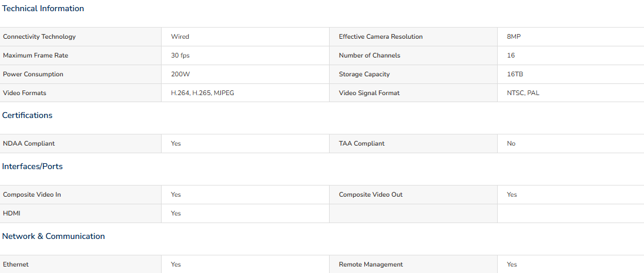Select the Remote Management label
Screen dimensions: 644x273
point(371,264)
